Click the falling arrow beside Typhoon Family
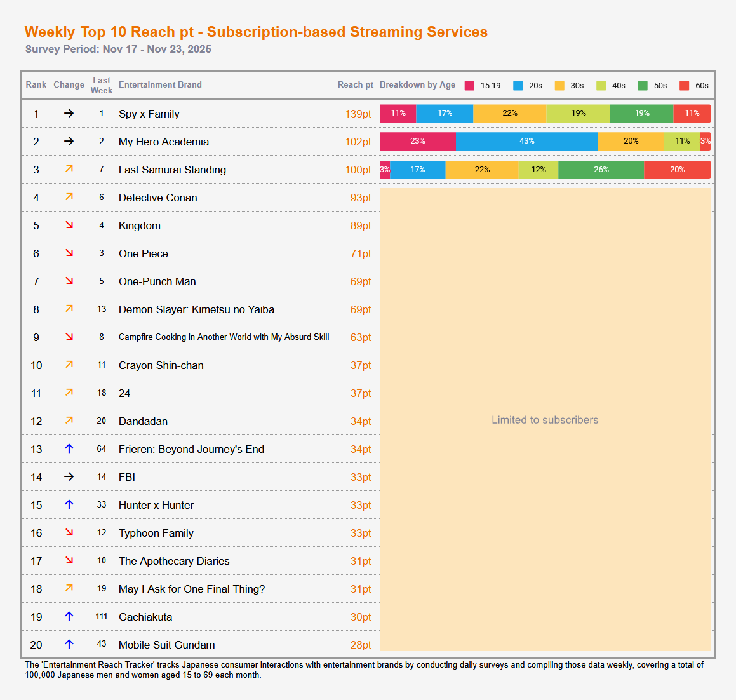The width and height of the screenshot is (736, 700). point(69,532)
